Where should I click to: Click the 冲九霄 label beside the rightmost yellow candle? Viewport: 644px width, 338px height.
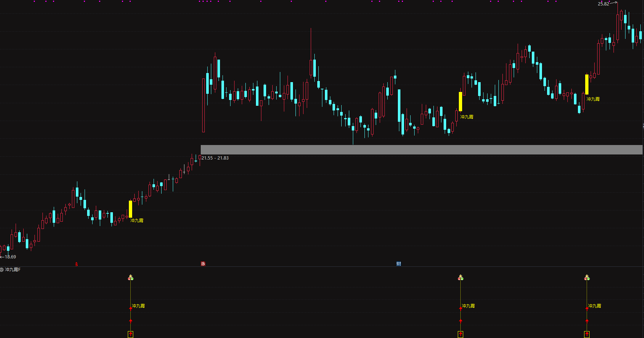click(x=594, y=99)
